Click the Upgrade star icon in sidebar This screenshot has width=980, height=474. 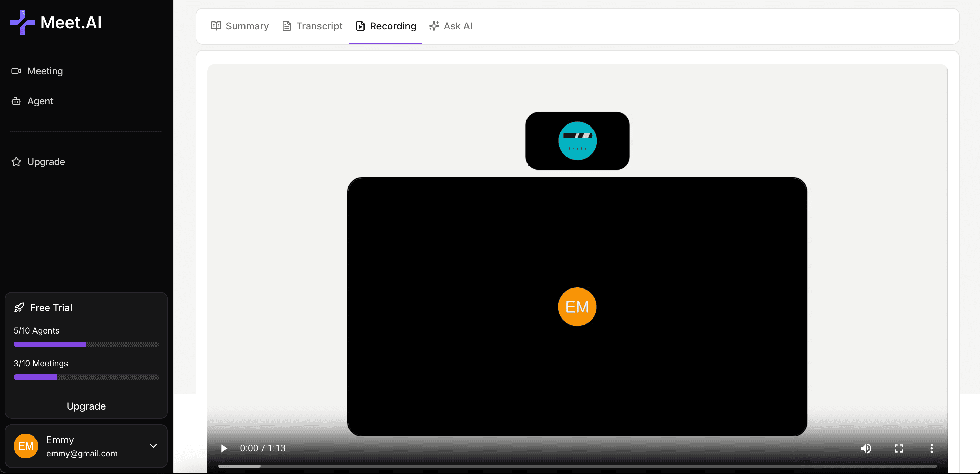(x=16, y=162)
